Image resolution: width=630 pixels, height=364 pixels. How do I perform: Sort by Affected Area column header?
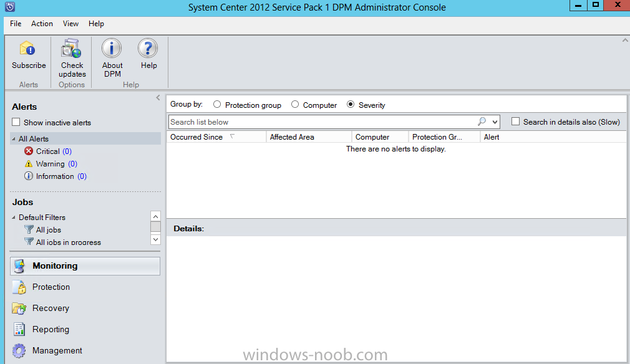[309, 137]
